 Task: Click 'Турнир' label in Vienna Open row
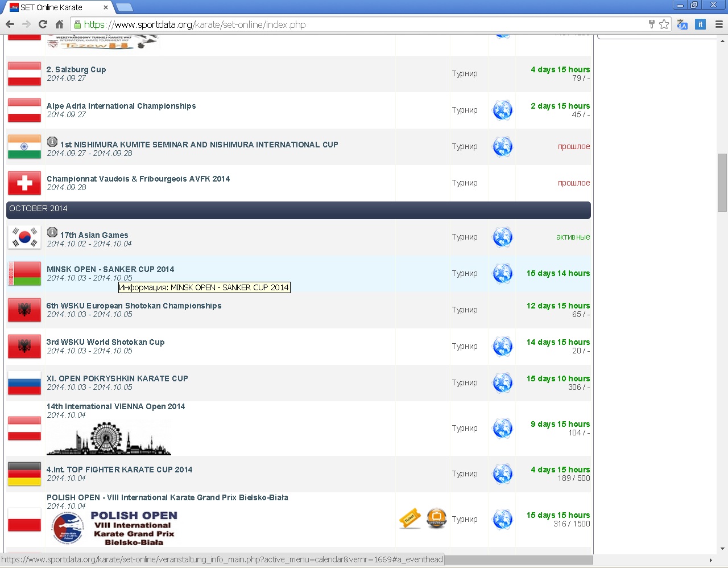465,428
